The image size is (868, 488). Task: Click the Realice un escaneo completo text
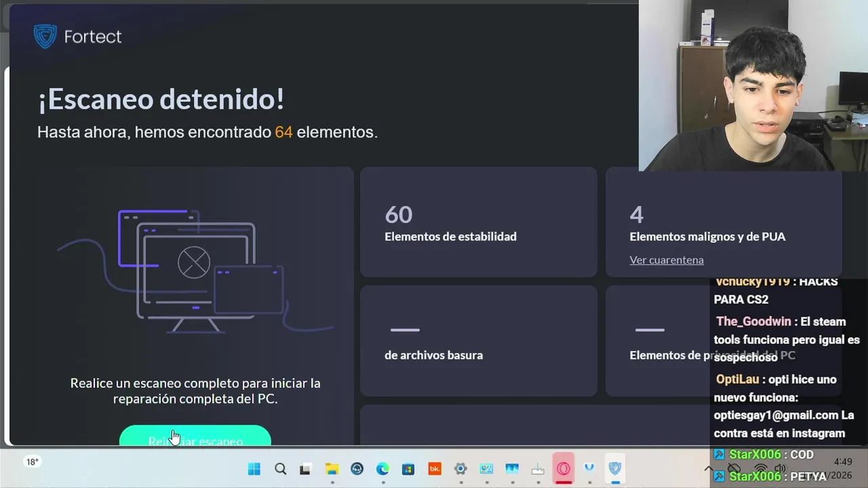click(195, 391)
